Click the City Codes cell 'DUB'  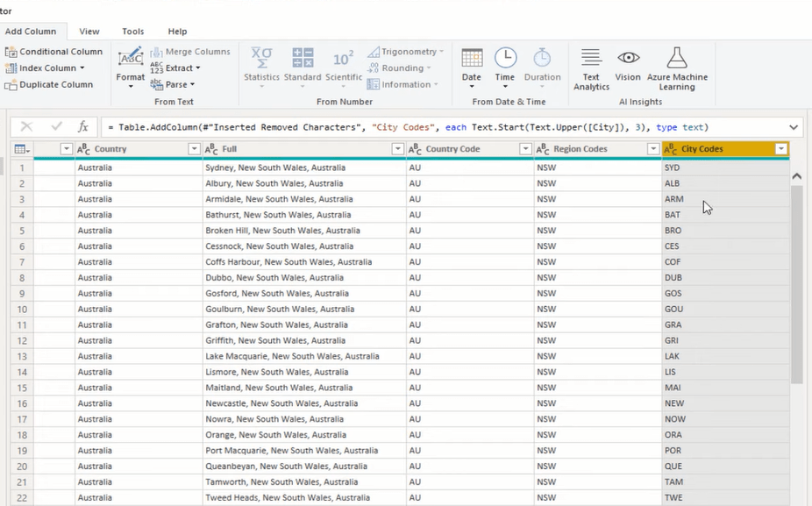click(x=725, y=278)
